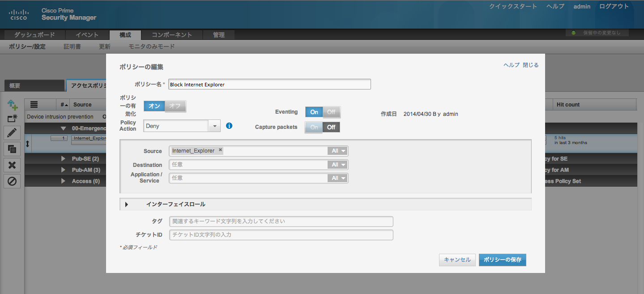Click the Policy Action info icon
644x294 pixels.
[x=229, y=126]
